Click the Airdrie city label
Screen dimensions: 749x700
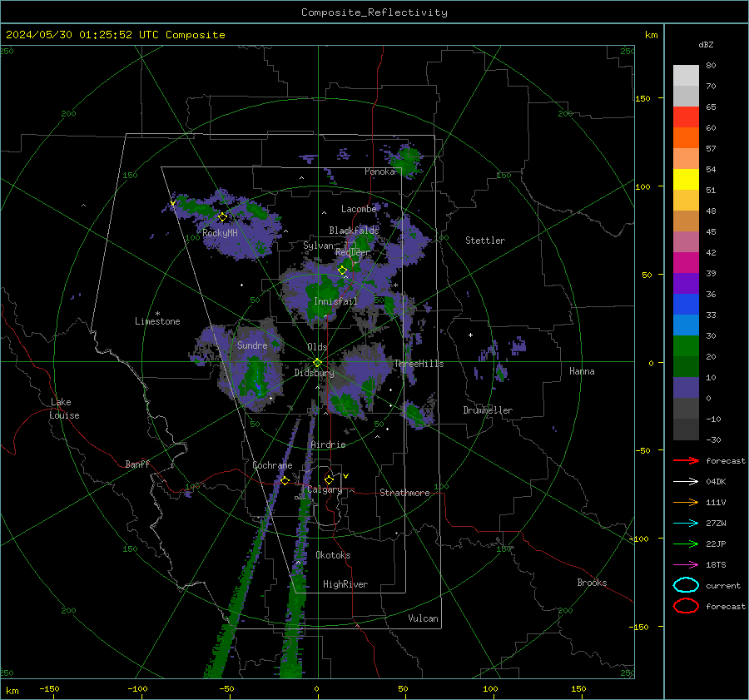[x=328, y=444]
